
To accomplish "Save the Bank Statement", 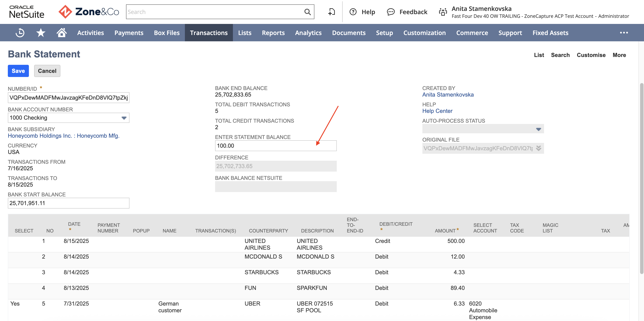I will pos(18,71).
